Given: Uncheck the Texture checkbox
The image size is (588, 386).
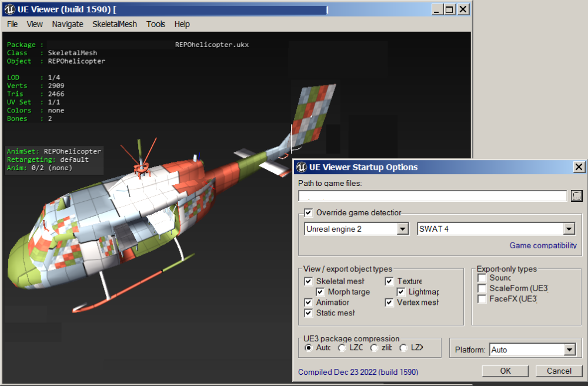Looking at the screenshot, I should tap(389, 281).
